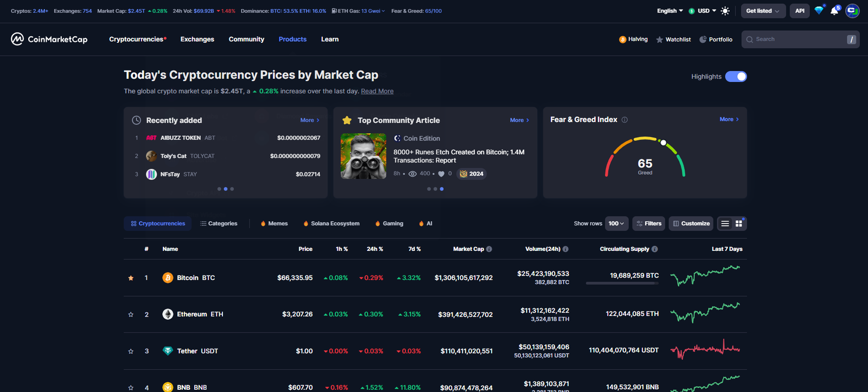Switch to the Categories tab
868x392 pixels.
coord(219,224)
